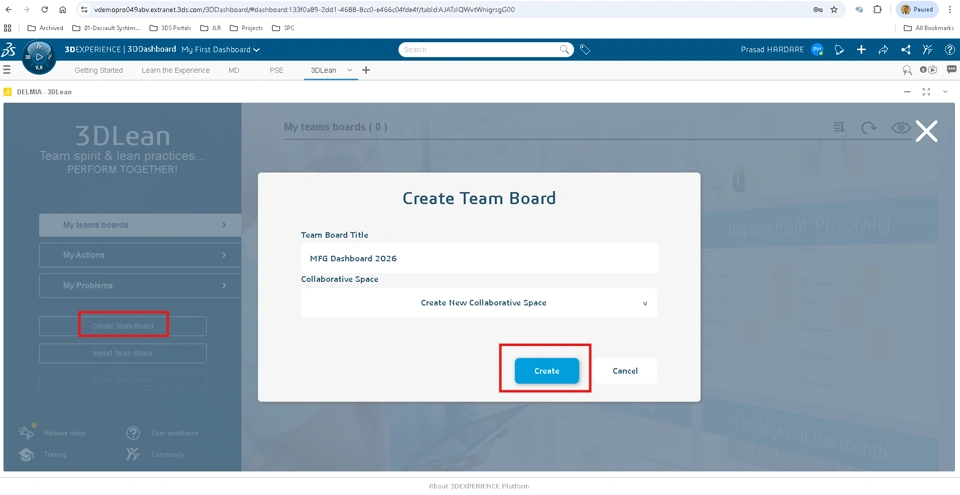Maximize the DELMIA 3DLean widget

926,92
